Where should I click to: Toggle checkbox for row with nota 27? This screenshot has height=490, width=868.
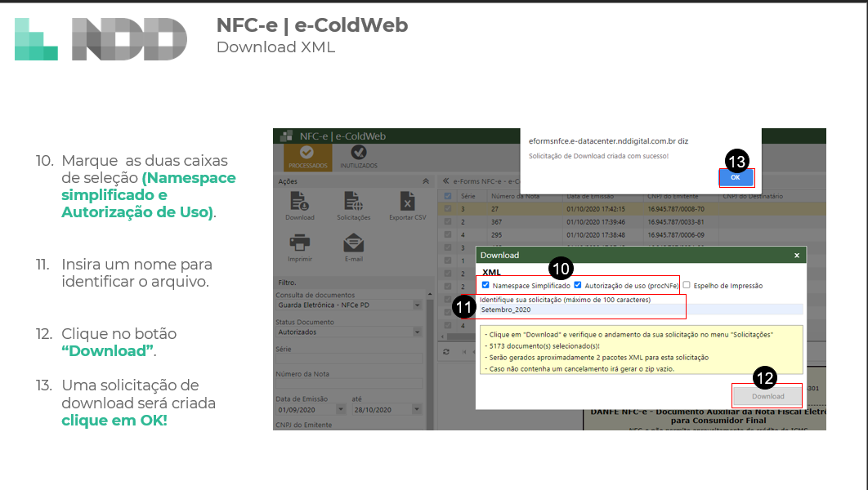pyautogui.click(x=448, y=209)
